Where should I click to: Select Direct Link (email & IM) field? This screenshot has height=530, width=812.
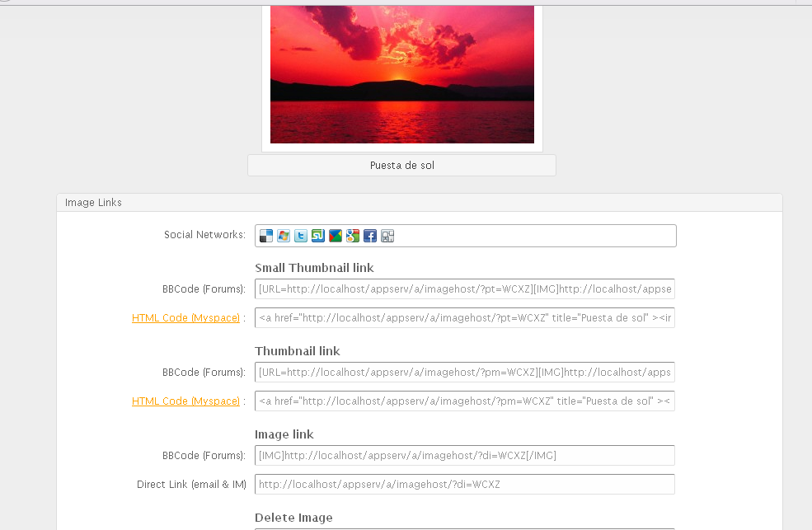(464, 485)
